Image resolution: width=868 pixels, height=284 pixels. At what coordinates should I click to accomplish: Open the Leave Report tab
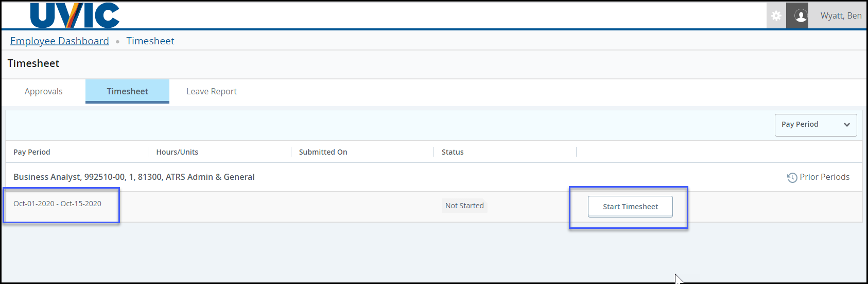click(212, 92)
